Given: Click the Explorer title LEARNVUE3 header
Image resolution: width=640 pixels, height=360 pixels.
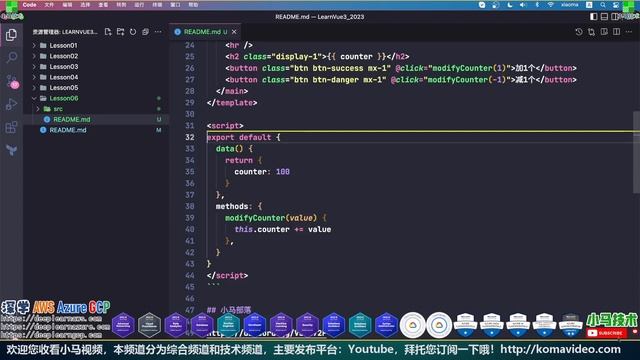Looking at the screenshot, I should [x=65, y=32].
